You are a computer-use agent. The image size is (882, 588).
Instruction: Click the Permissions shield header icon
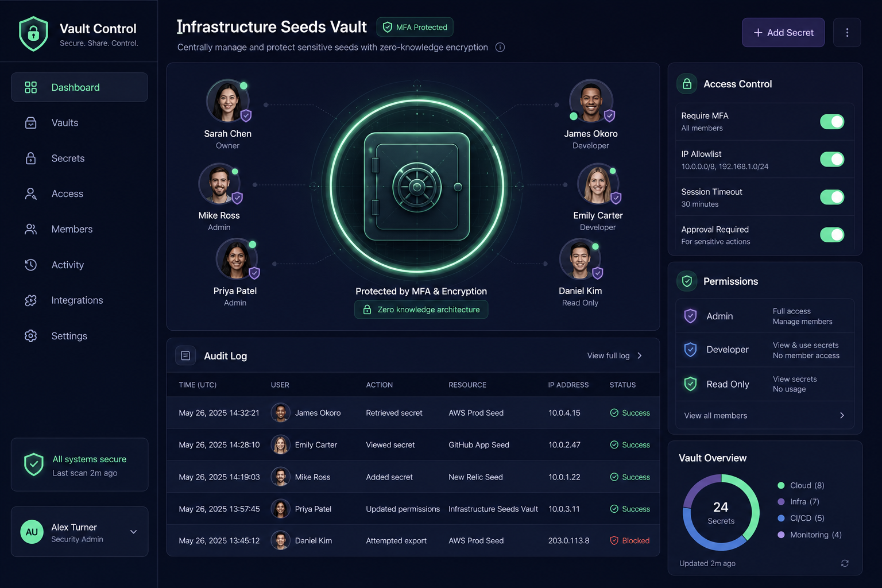pos(687,281)
